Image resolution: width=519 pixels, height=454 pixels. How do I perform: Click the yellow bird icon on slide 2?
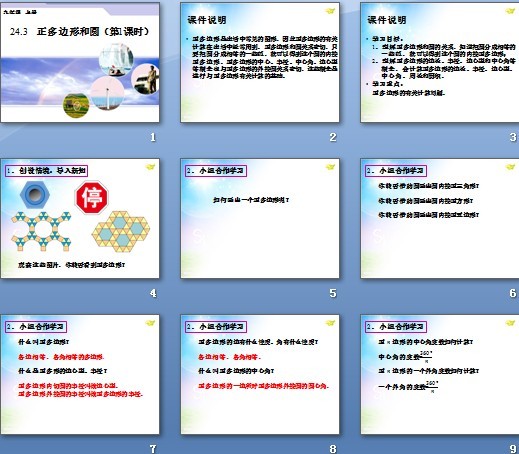click(330, 11)
